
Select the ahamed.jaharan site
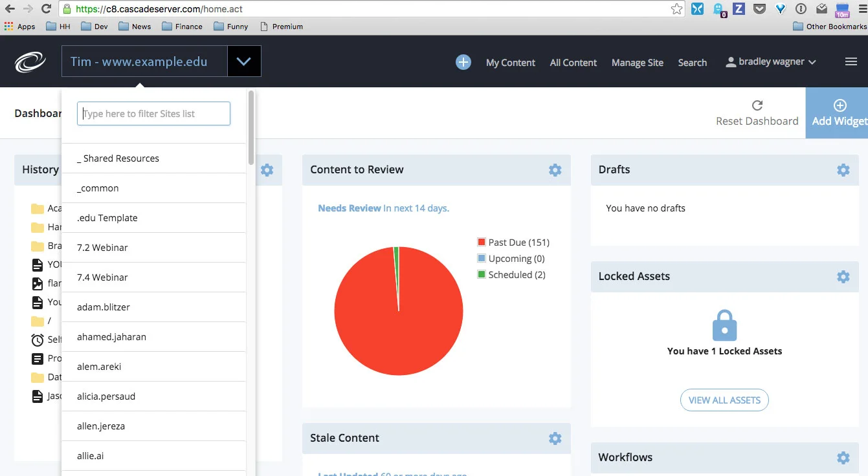(153, 337)
